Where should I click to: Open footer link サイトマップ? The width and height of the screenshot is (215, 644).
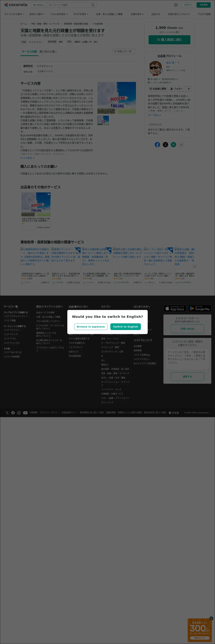pos(107,403)
